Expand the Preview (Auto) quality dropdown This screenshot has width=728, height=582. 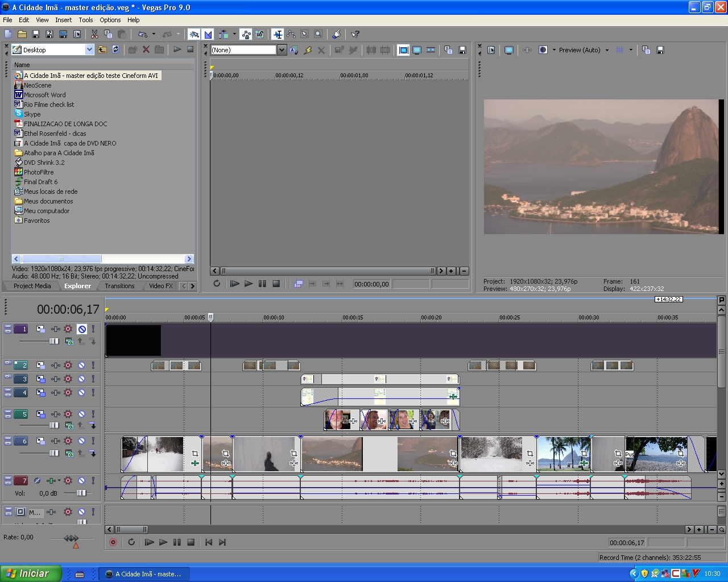(x=607, y=50)
